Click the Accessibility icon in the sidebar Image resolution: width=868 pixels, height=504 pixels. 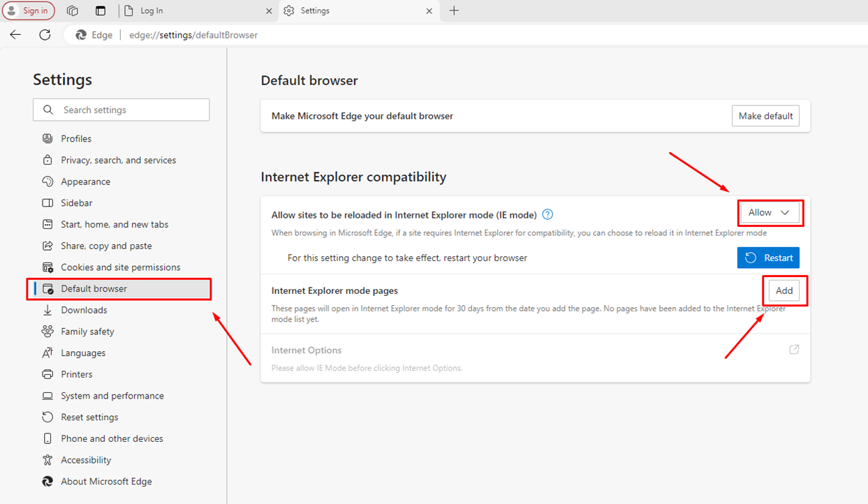[47, 460]
